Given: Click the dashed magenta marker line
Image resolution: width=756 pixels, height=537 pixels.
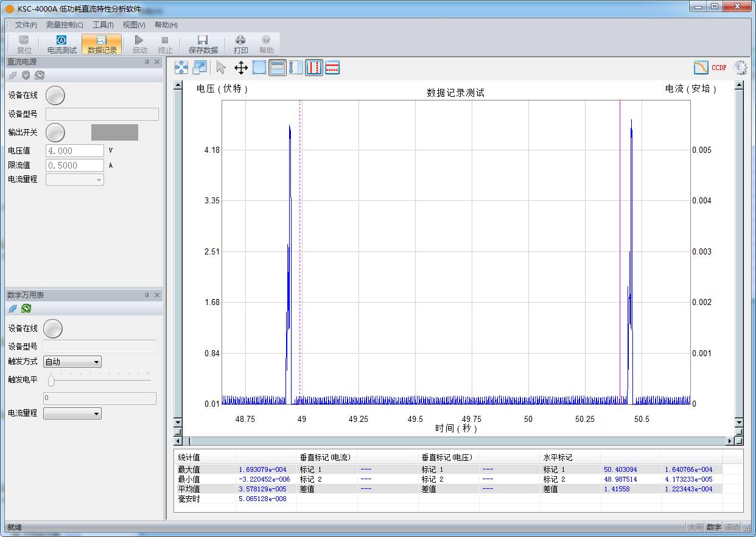Looking at the screenshot, I should pyautogui.click(x=300, y=252).
